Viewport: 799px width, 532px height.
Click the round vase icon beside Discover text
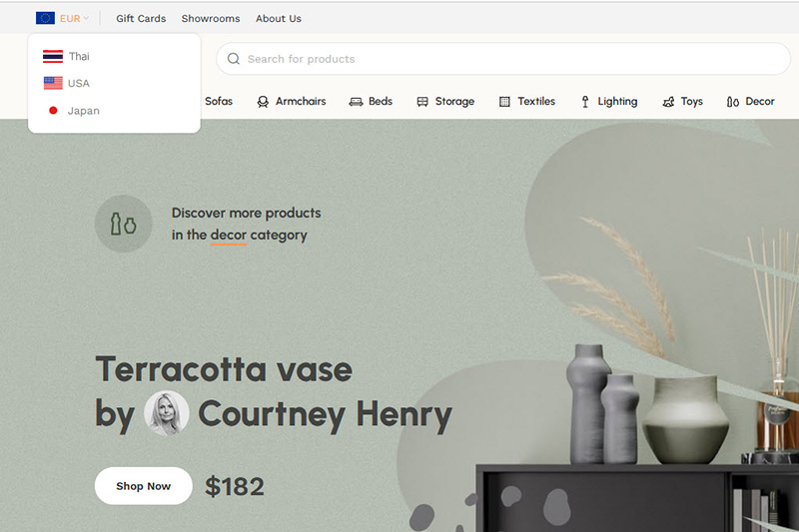[x=123, y=224]
